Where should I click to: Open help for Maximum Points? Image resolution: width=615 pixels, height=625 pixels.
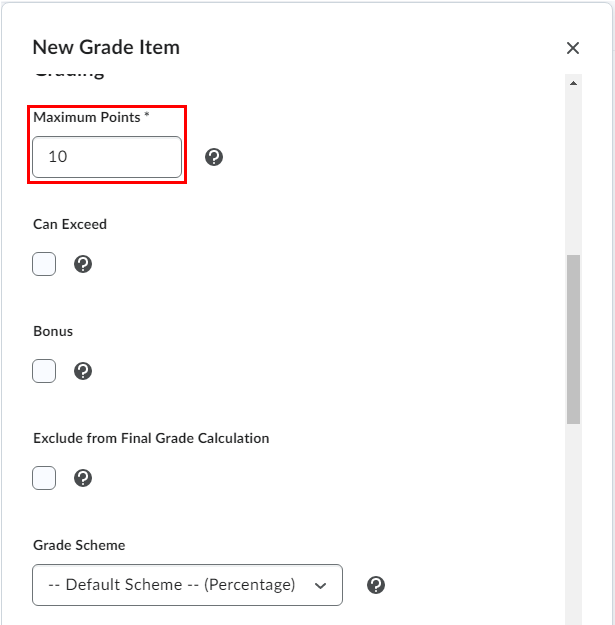tap(213, 157)
